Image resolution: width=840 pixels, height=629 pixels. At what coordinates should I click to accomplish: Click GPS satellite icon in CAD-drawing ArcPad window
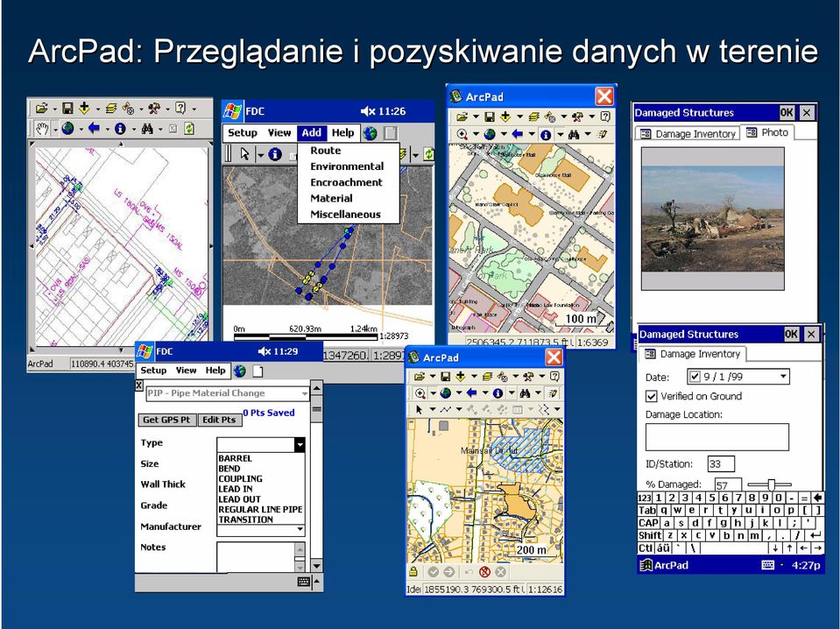[129, 109]
